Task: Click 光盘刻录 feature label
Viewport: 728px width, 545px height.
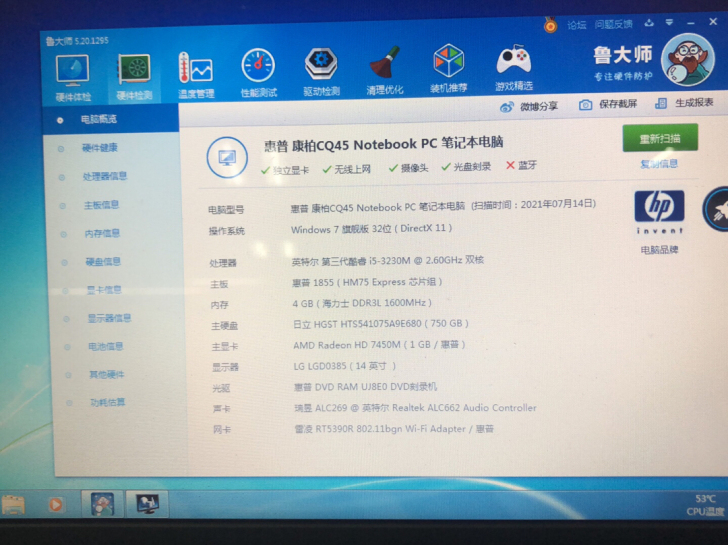Action: pos(472,167)
